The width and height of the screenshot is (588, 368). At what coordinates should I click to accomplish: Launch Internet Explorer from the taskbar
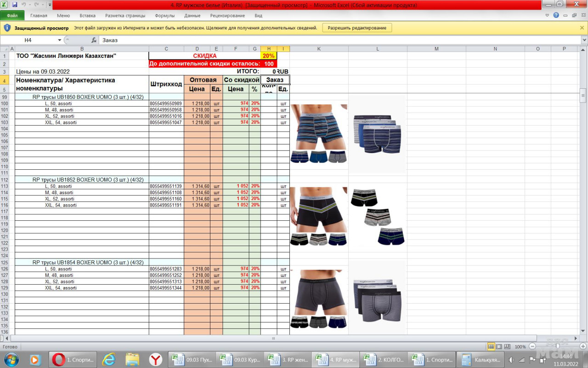[x=108, y=360]
